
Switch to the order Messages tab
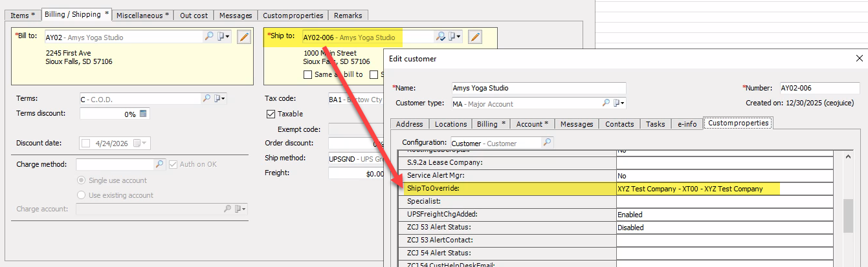coord(236,15)
